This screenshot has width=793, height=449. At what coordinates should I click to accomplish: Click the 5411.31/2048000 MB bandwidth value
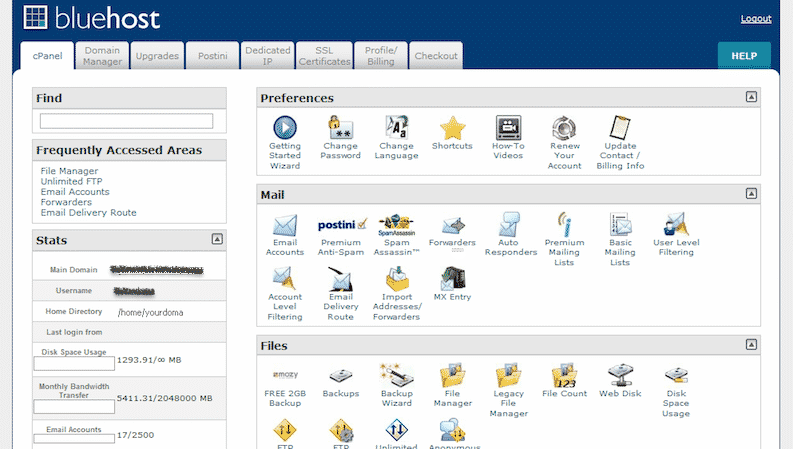pyautogui.click(x=164, y=398)
